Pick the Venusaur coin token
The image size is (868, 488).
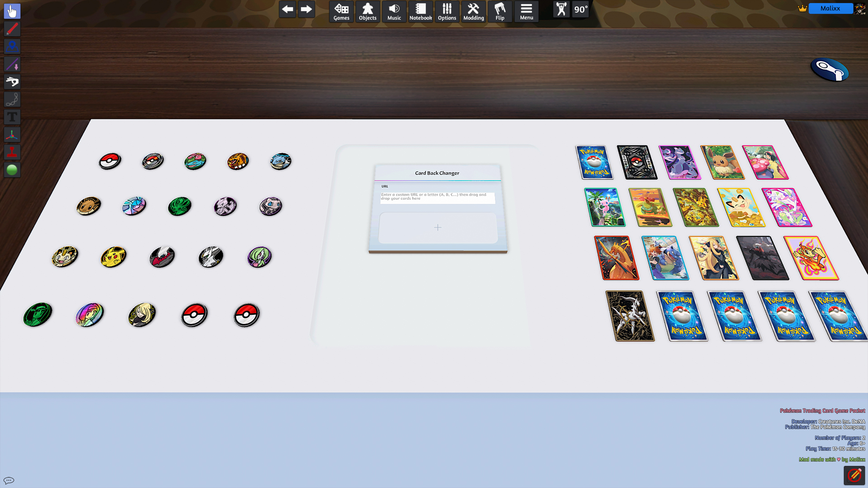pyautogui.click(x=195, y=161)
